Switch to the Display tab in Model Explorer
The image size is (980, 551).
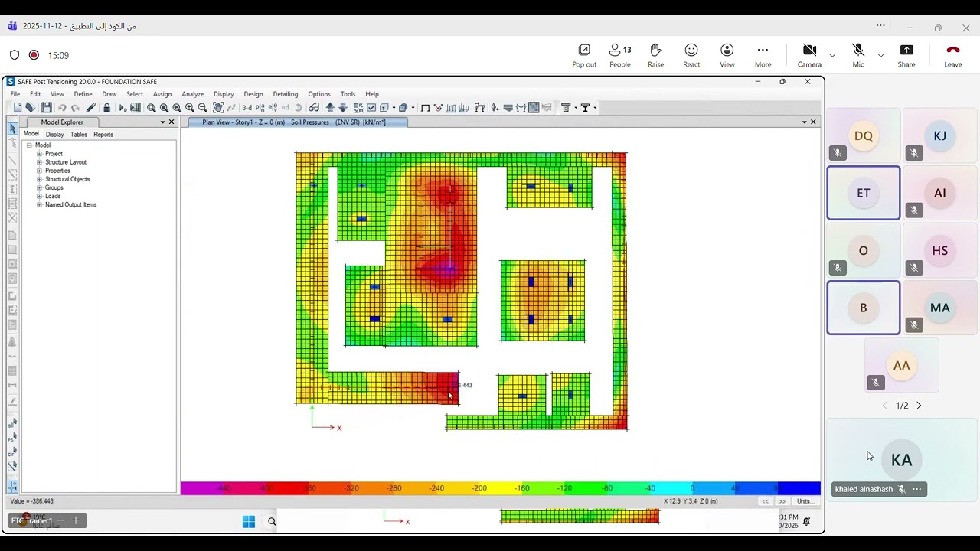tap(54, 135)
